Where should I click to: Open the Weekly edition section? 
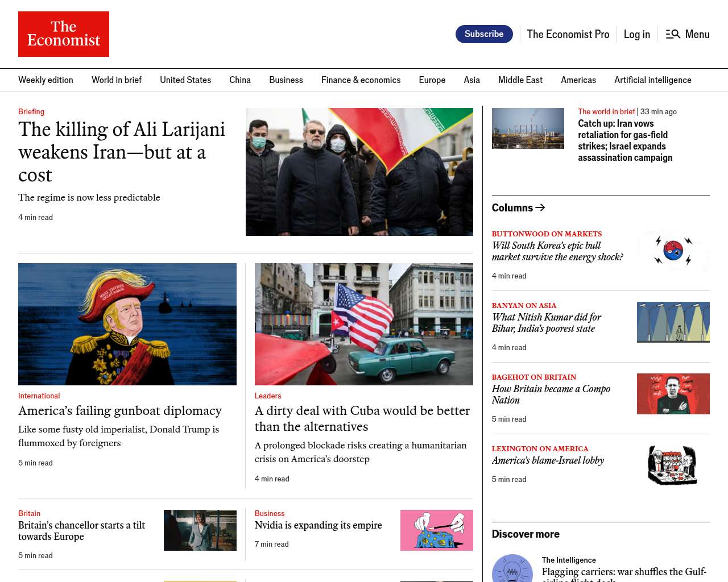(45, 80)
